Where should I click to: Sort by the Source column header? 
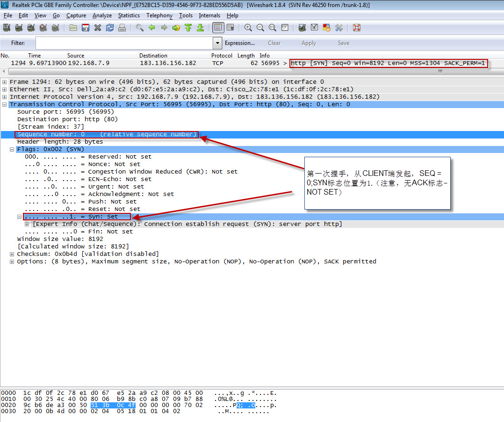coord(76,56)
